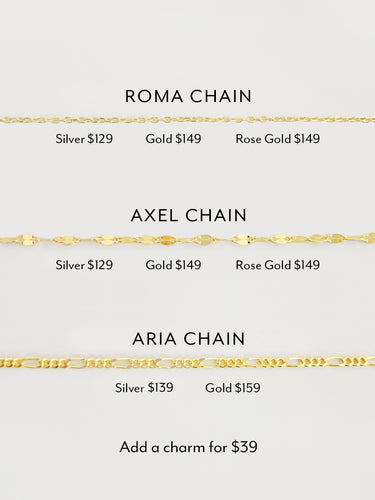Click 'Add a charm for $39' text
This screenshot has width=375, height=500.
[x=189, y=447]
